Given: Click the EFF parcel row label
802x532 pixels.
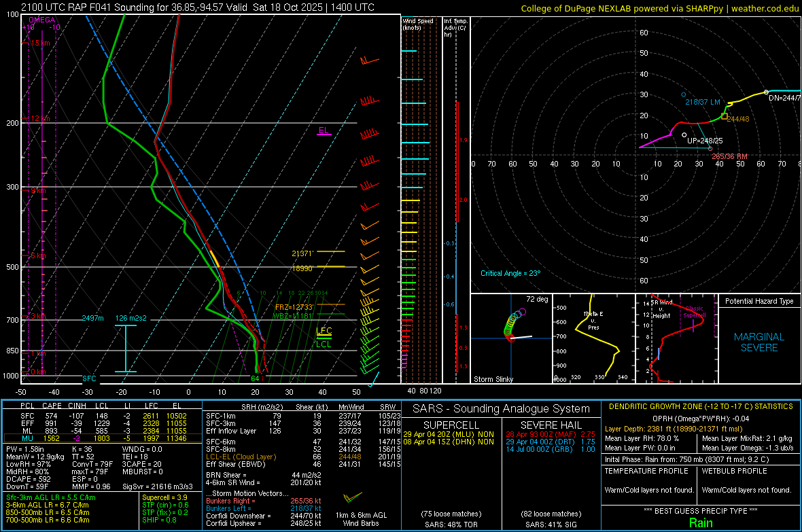Looking at the screenshot, I should coord(27,423).
